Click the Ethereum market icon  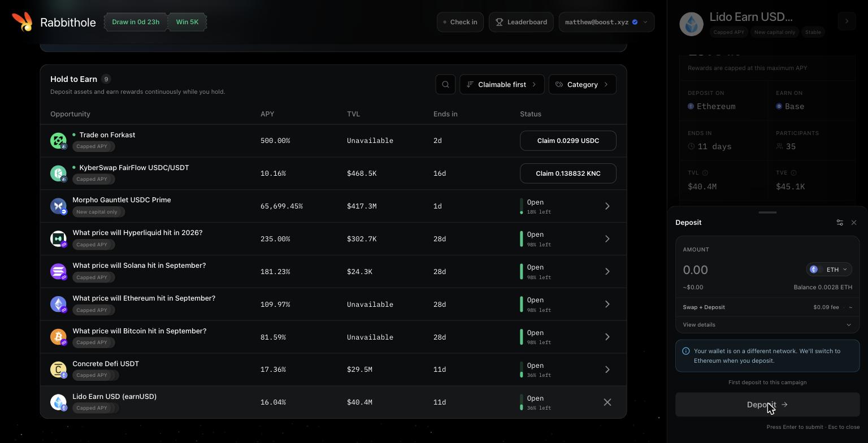[58, 304]
